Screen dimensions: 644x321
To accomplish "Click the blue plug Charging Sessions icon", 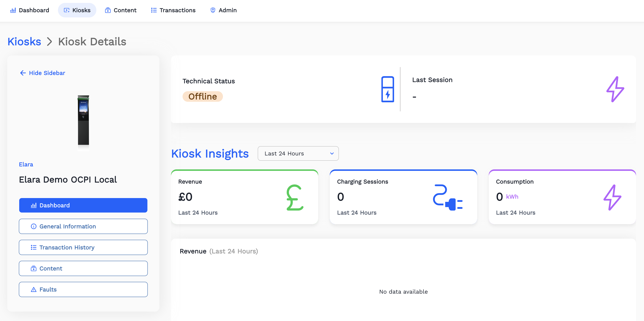I will 448,197.
